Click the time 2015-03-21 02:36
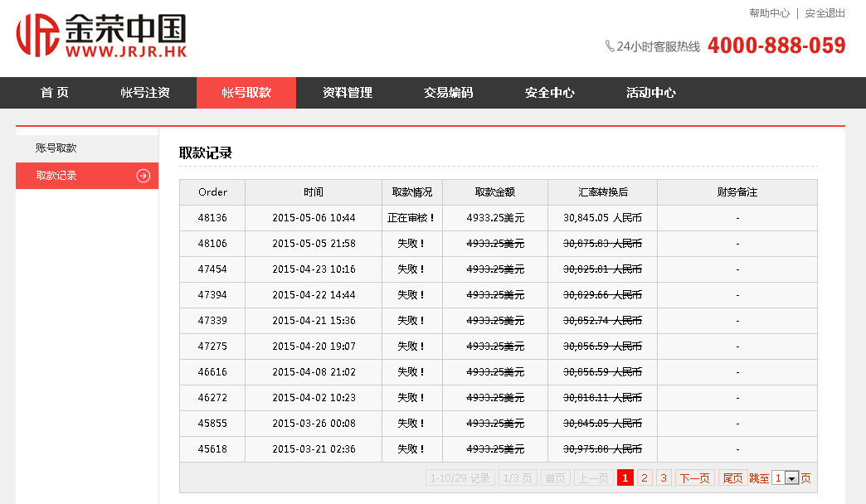 (x=314, y=448)
